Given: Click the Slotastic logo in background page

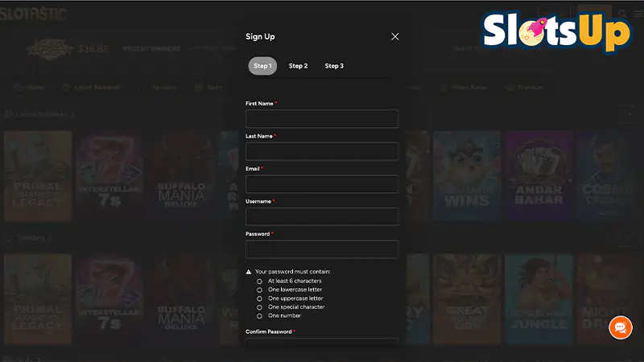Looking at the screenshot, I should (33, 14).
